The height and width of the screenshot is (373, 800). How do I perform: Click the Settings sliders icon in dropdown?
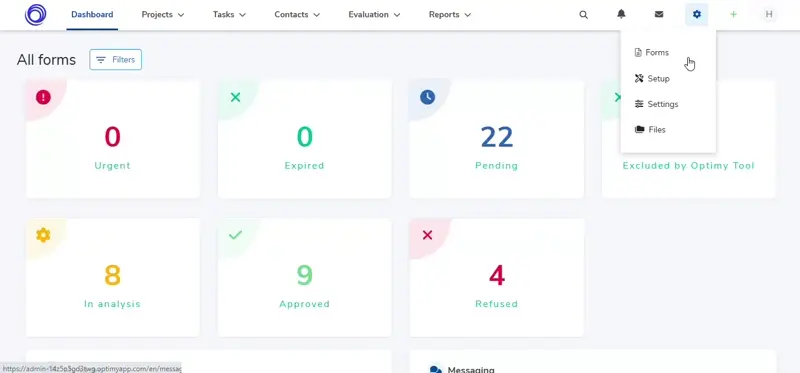[639, 104]
